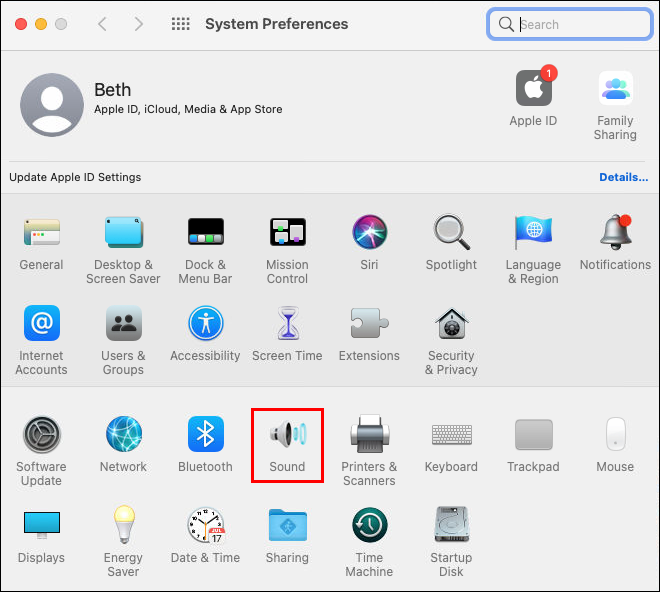This screenshot has height=592, width=660.
Task: Click Update Apple ID Settings text
Action: (x=75, y=177)
